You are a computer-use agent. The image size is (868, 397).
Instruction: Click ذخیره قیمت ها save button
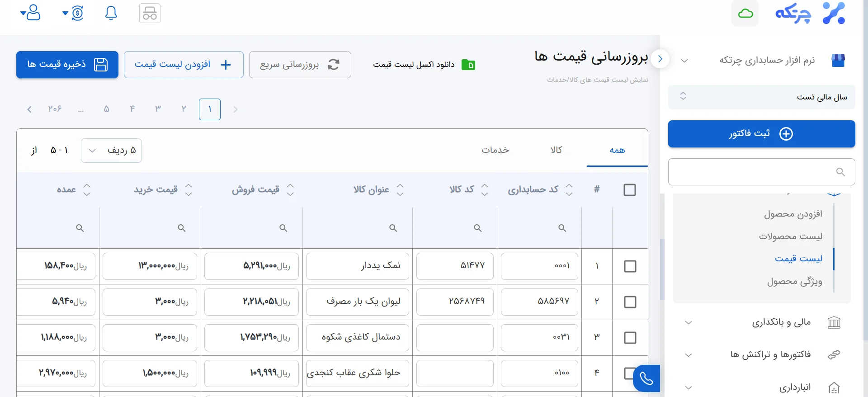point(67,65)
